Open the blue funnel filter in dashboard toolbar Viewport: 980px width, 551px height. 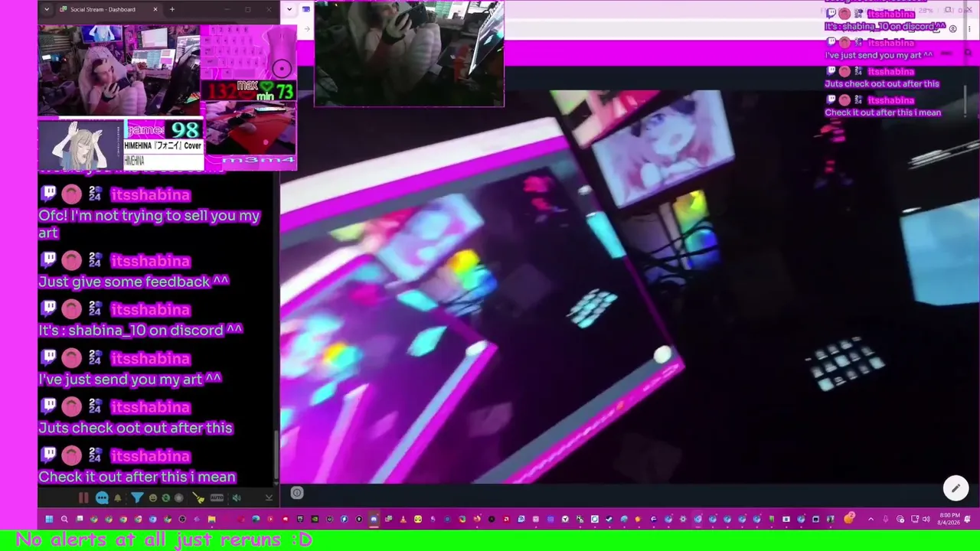pos(137,498)
